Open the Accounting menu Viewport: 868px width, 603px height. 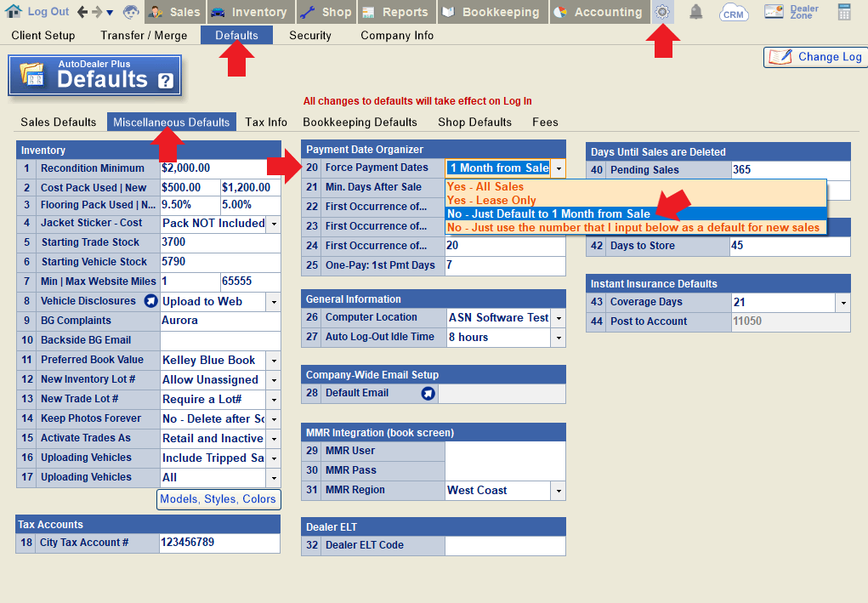(600, 12)
